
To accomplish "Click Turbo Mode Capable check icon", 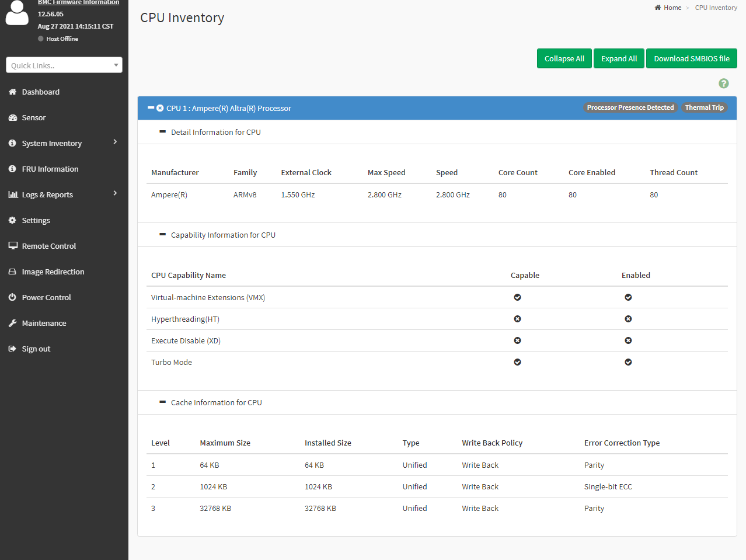I will (517, 362).
